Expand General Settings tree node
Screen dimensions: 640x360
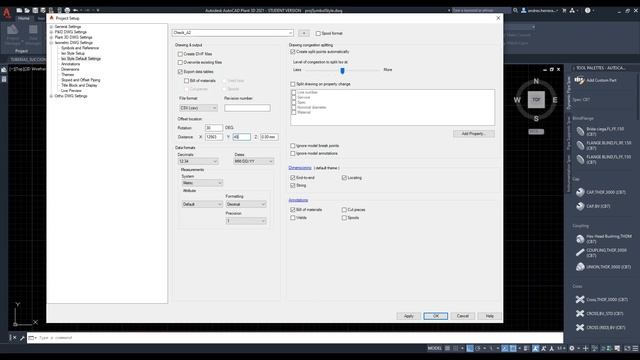(51, 27)
